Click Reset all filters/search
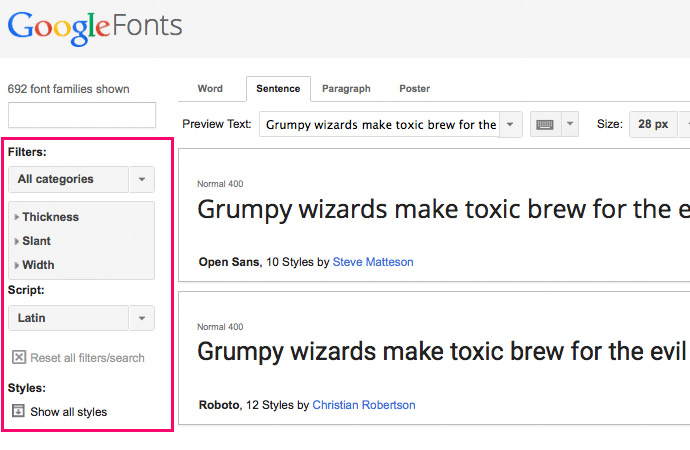 click(x=87, y=358)
